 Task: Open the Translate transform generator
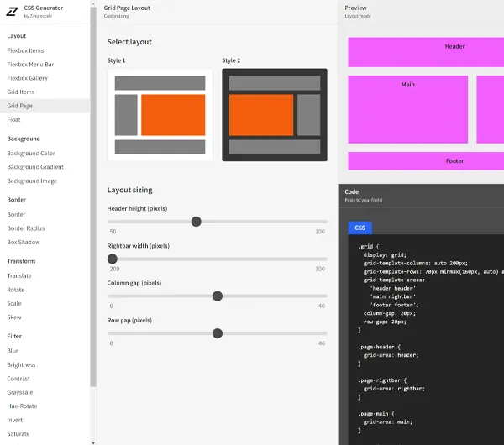point(19,275)
